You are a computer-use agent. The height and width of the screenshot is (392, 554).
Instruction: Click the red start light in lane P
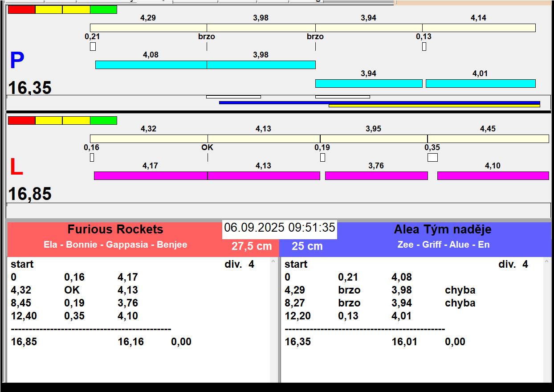point(21,10)
